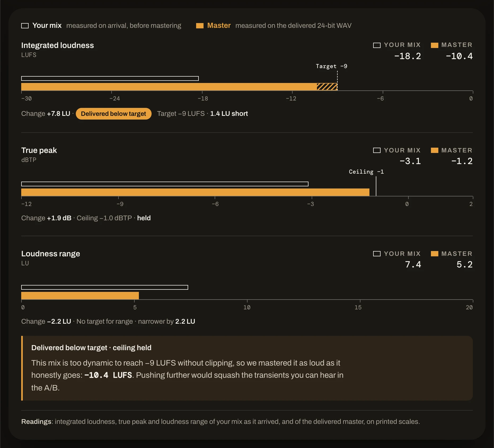Click the True peak heading

[x=39, y=150]
